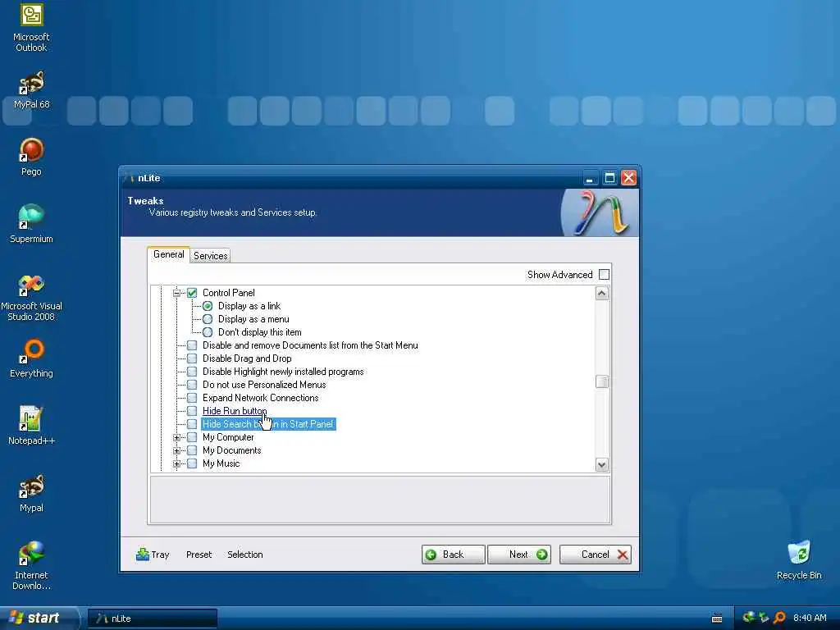The height and width of the screenshot is (630, 840).
Task: Enable Expand Network Connections checkbox
Action: [192, 398]
